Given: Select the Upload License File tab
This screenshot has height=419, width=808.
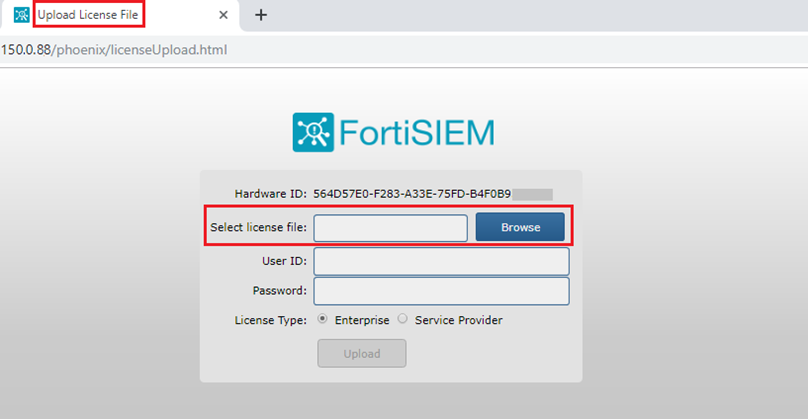Looking at the screenshot, I should (90, 15).
